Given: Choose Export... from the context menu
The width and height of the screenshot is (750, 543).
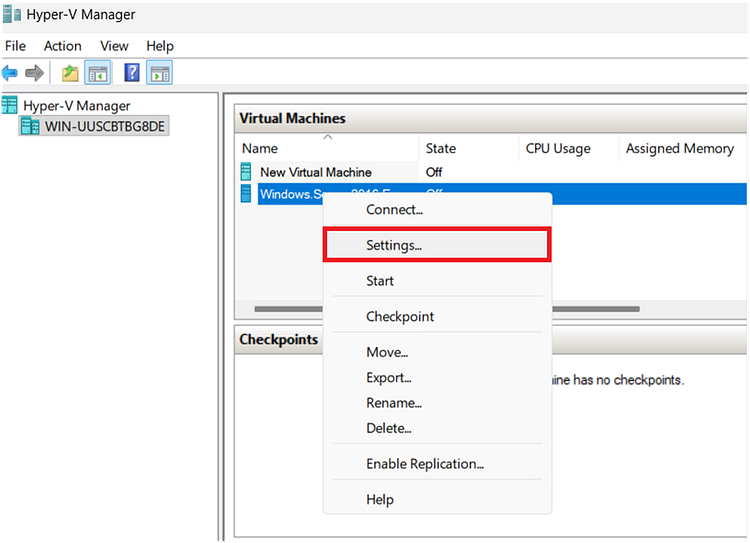Looking at the screenshot, I should tap(437, 377).
